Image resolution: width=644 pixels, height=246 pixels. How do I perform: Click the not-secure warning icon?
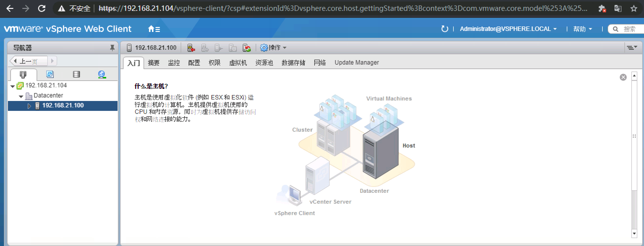(x=61, y=8)
